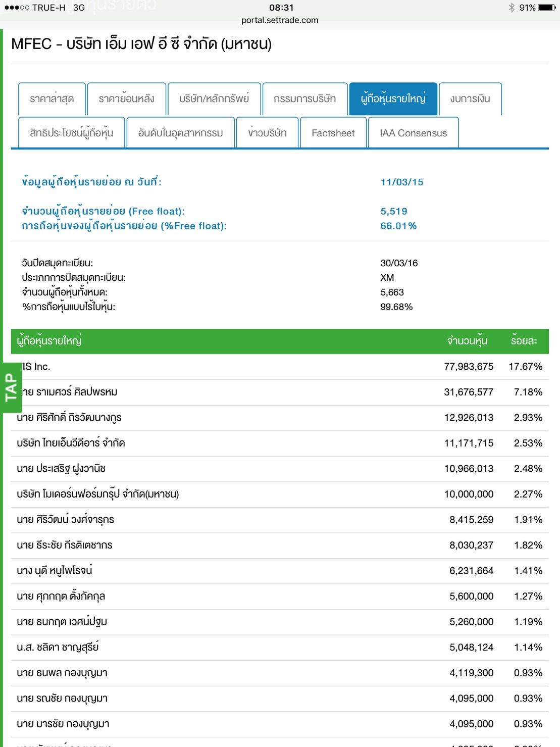This screenshot has height=747, width=560.
Task: Open the ราคาล่าสุด tab
Action: (x=52, y=99)
